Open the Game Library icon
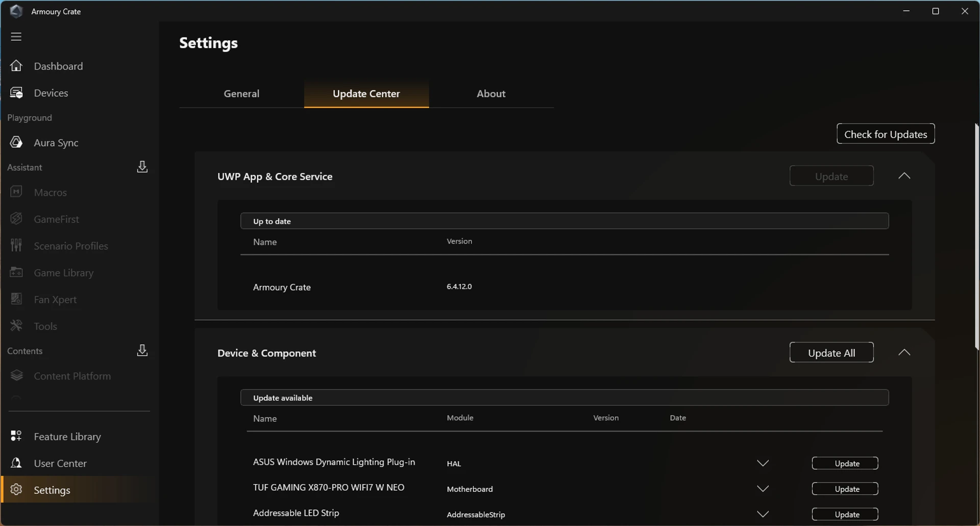 click(x=16, y=272)
